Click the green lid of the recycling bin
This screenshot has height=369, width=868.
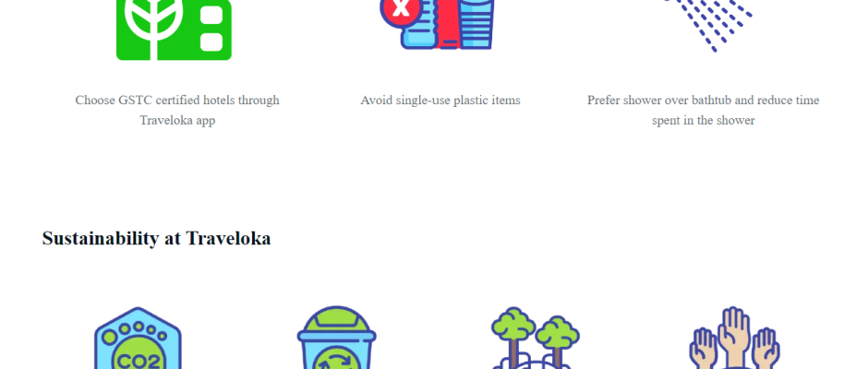[x=336, y=321]
